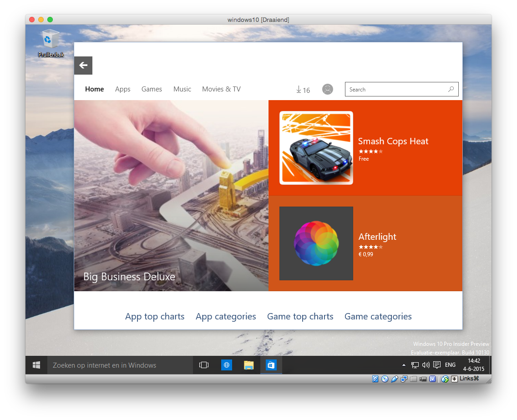
Task: Open the App top charts link
Action: [x=155, y=316]
